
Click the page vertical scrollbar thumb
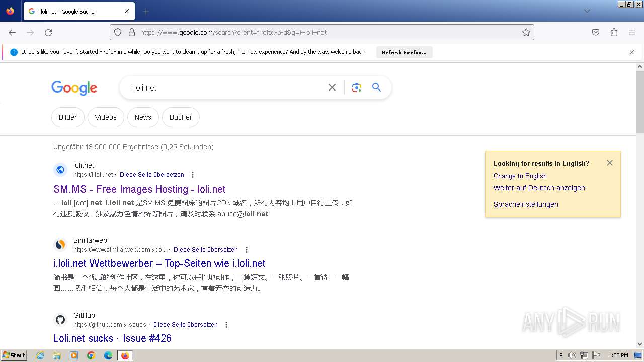point(640,102)
